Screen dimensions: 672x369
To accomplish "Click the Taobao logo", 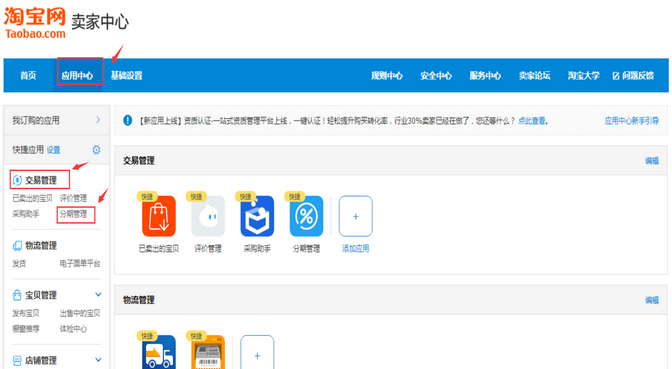I will coord(35,22).
